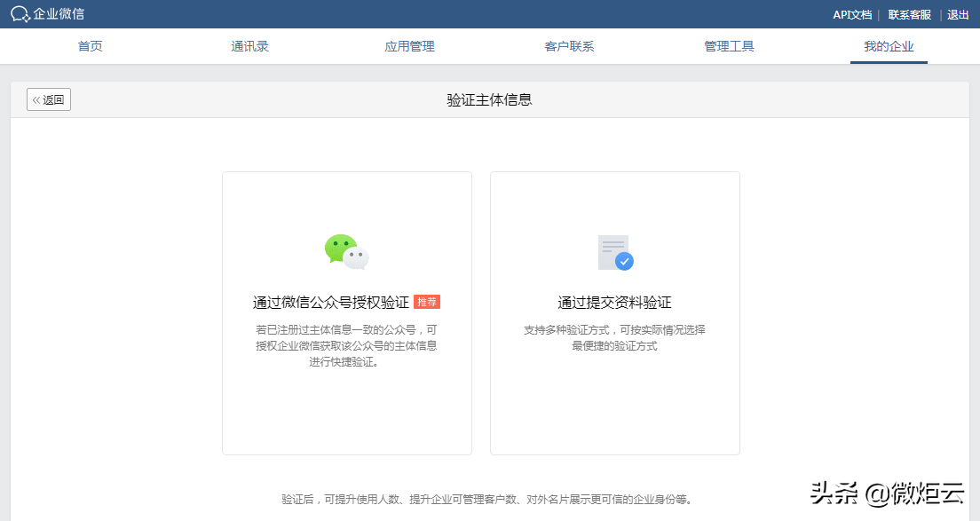
Task: Open the 通过提交资料验证 card
Action: [615, 312]
